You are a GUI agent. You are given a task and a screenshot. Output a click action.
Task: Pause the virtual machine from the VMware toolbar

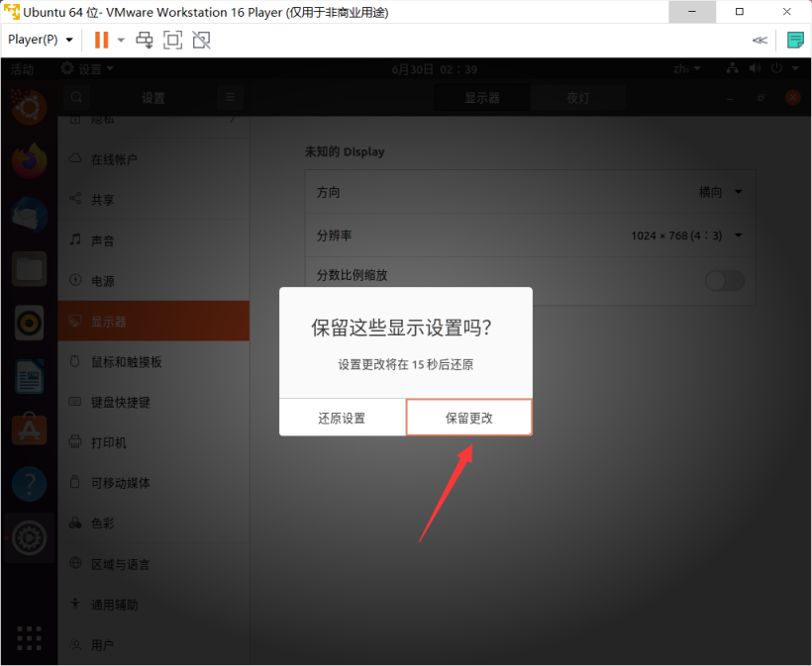(x=101, y=40)
